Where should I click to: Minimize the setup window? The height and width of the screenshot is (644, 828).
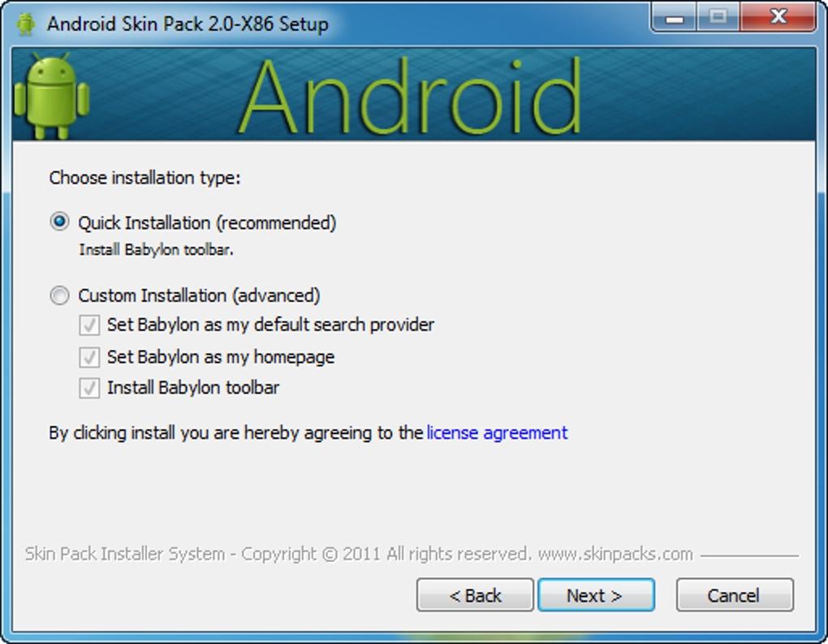point(675,18)
